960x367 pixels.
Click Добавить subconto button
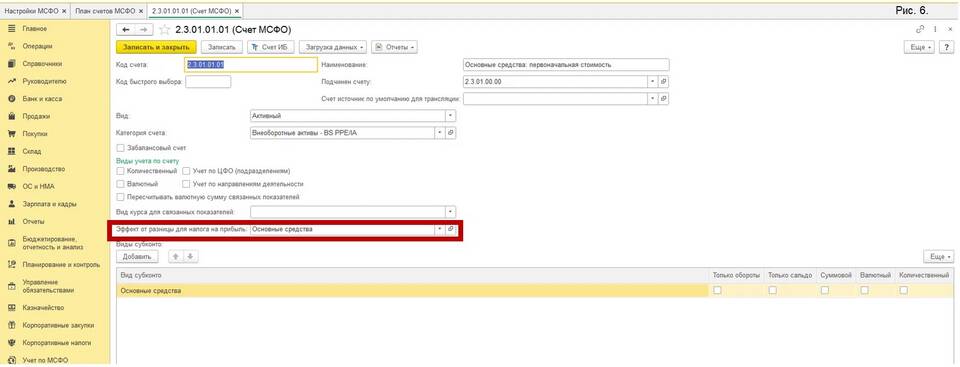coord(137,257)
